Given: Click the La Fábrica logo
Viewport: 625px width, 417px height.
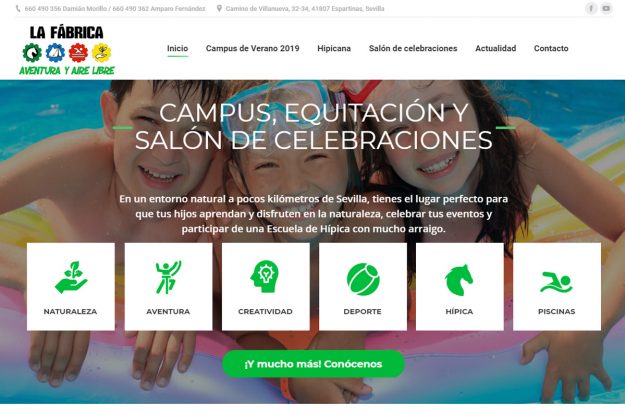Looking at the screenshot, I should point(67,50).
